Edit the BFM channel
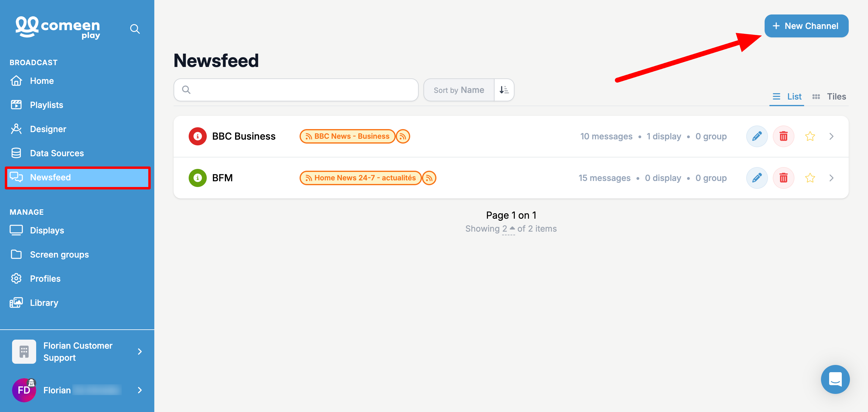The width and height of the screenshot is (868, 412). 757,178
